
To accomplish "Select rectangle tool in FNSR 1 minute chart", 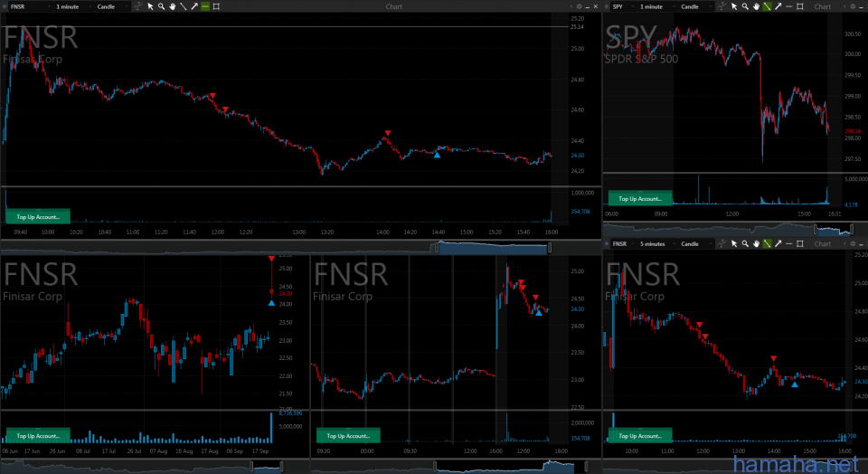I will [216, 6].
